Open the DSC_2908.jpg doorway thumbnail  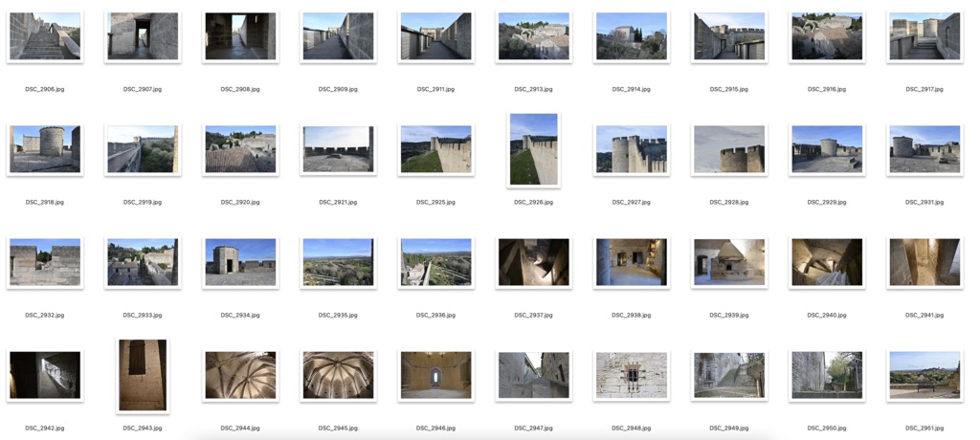[x=240, y=36]
